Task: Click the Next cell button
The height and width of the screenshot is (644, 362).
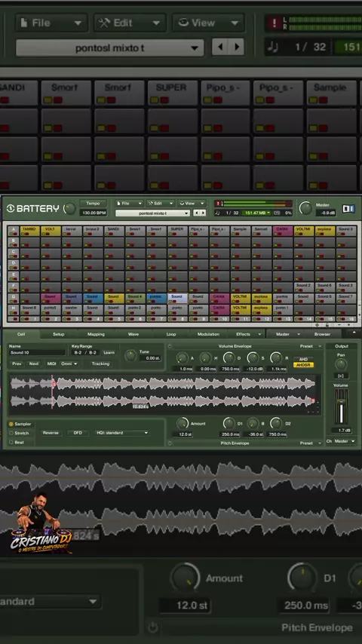Action: [34, 363]
